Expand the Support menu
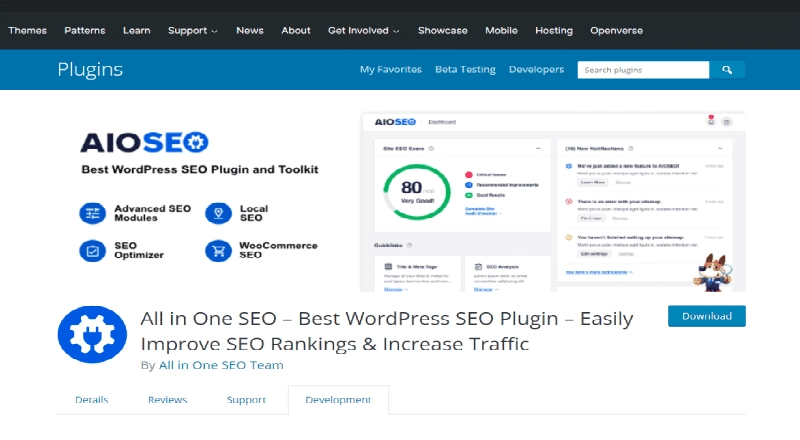This screenshot has height=440, width=800. (x=192, y=31)
